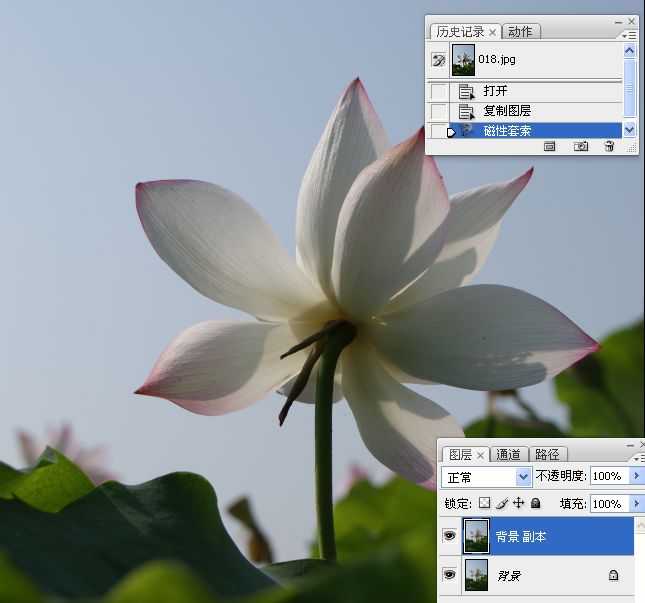Click the History panel scrollbar thumb
Image resolution: width=645 pixels, height=603 pixels.
point(629,88)
